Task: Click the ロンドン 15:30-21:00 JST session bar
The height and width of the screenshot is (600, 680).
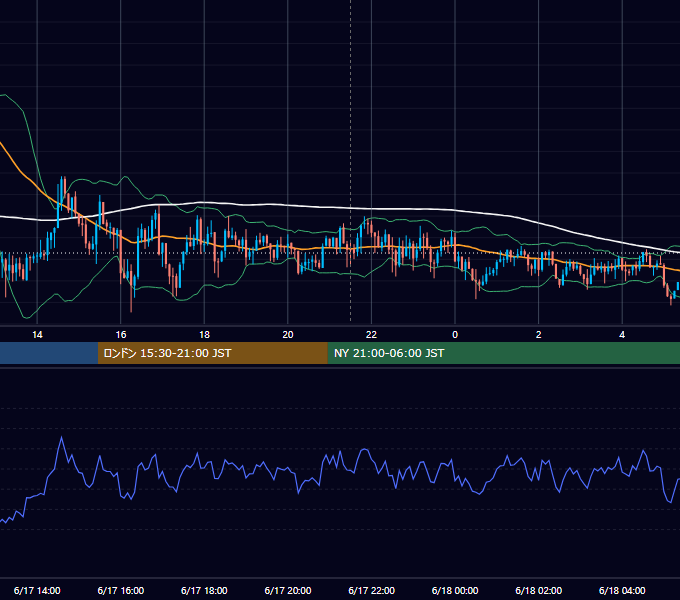Action: pyautogui.click(x=212, y=353)
